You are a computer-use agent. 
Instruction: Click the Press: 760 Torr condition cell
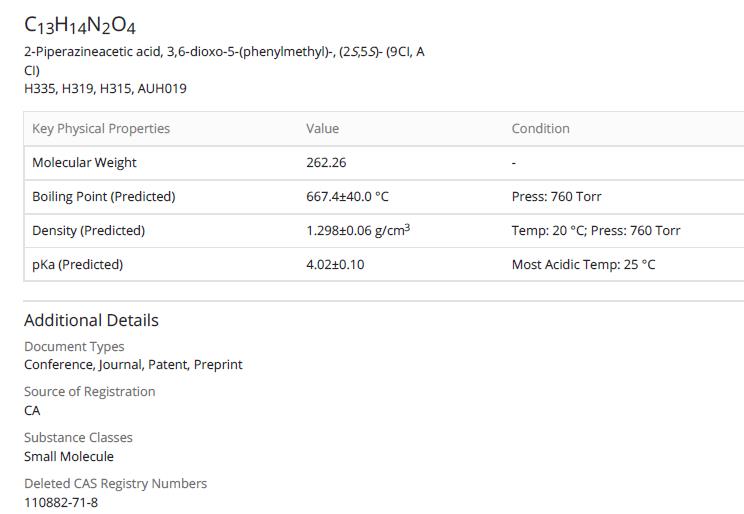tap(556, 196)
